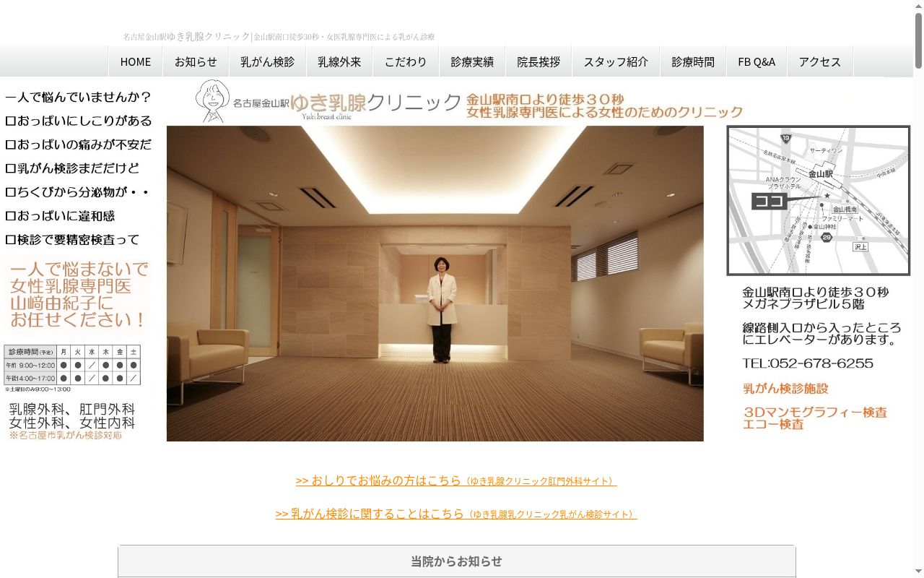Click the top header clinic title text

pos(279,36)
